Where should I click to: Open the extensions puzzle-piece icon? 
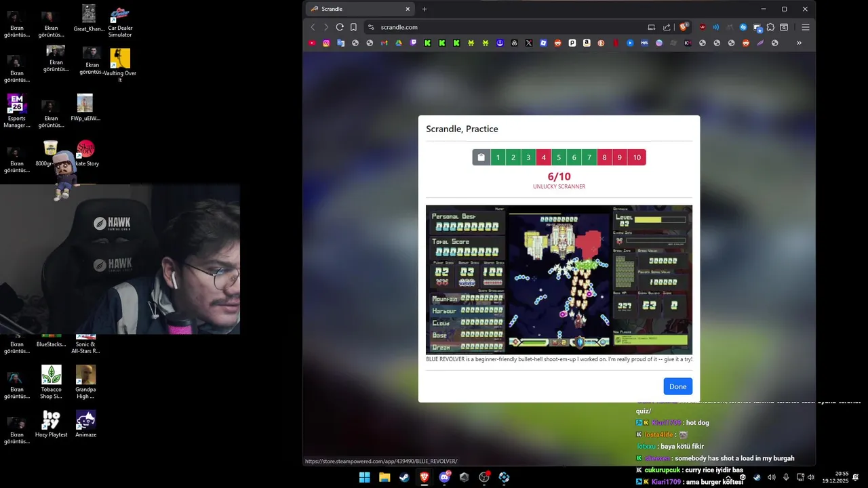[x=770, y=27]
